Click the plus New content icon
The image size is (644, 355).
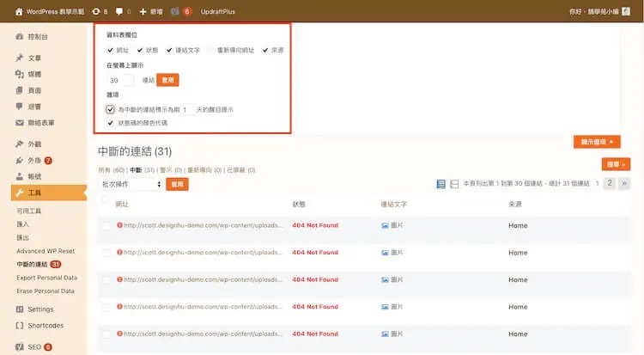click(x=143, y=11)
